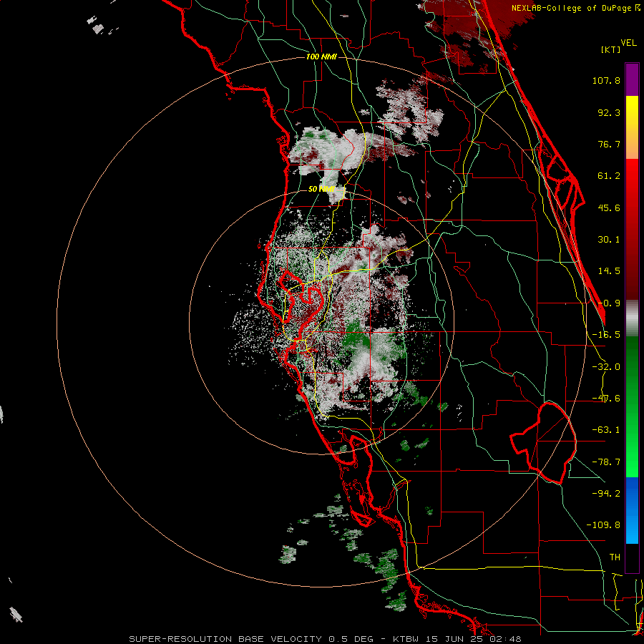Click the [KT] units label
The image size is (644, 644).
tap(611, 49)
